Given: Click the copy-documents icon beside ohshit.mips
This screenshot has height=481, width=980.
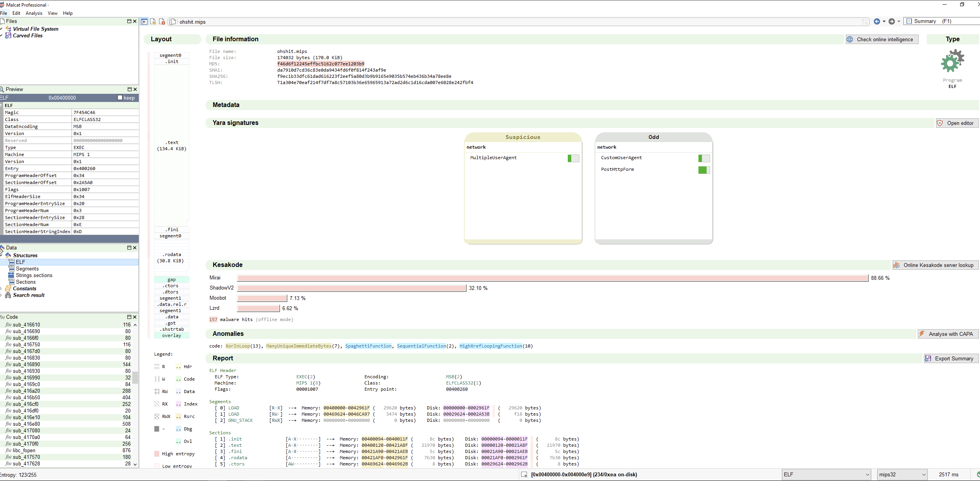Looking at the screenshot, I should [173, 22].
